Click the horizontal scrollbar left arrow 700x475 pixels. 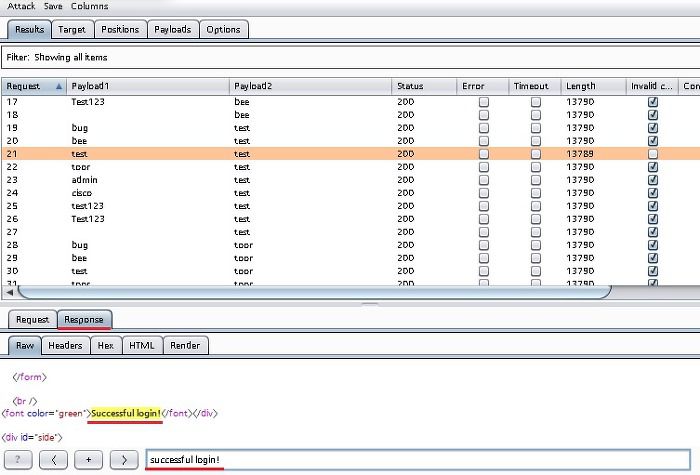(9, 292)
